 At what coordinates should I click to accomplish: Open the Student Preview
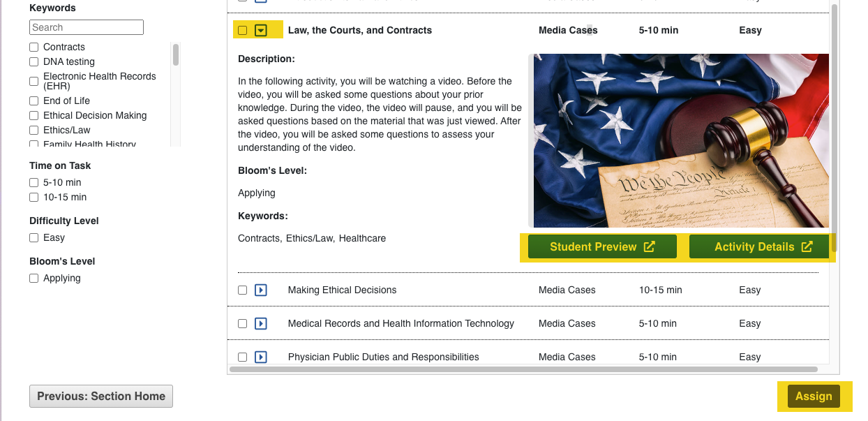click(x=593, y=246)
